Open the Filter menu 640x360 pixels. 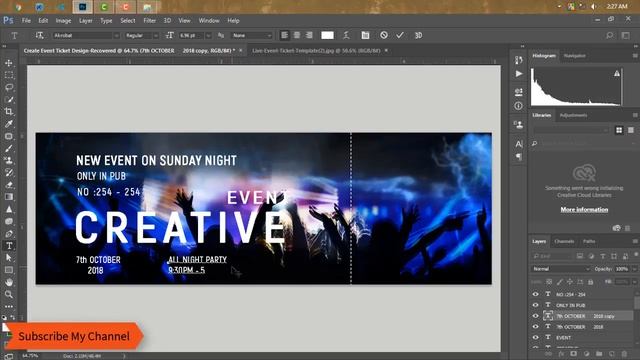coord(149,20)
